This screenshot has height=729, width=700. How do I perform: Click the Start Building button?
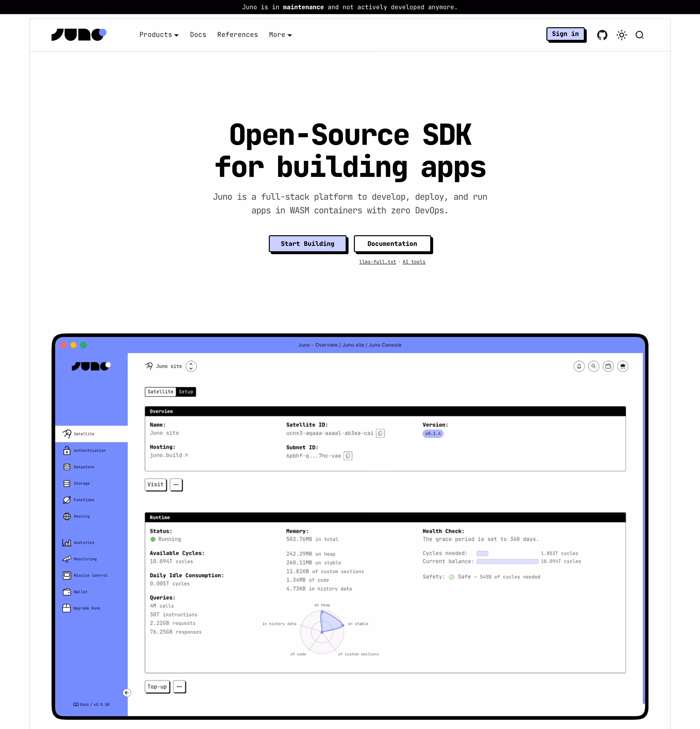pos(308,244)
